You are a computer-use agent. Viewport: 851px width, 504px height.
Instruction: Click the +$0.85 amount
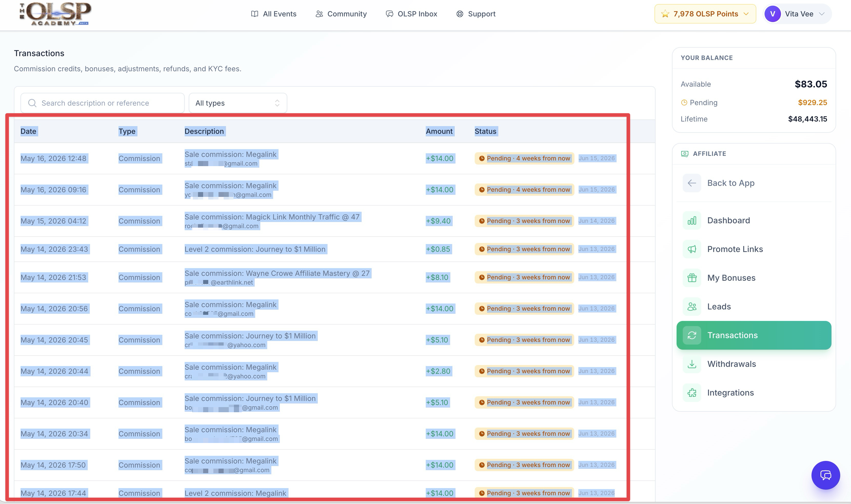pos(438,249)
